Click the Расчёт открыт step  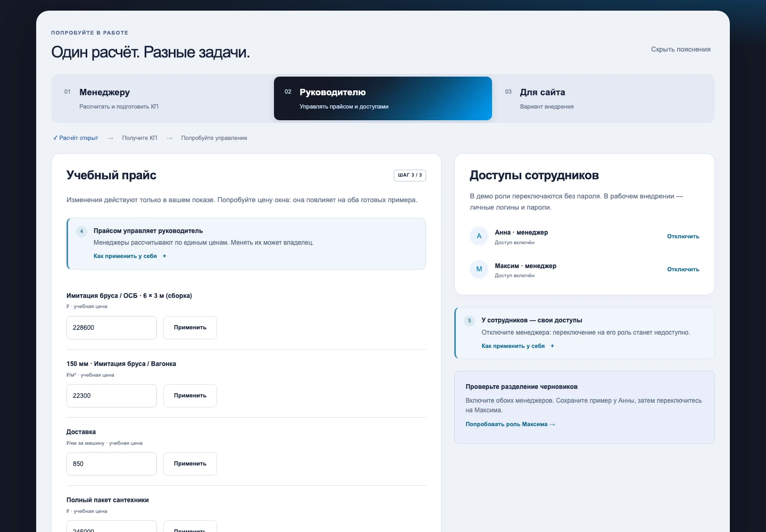point(76,138)
